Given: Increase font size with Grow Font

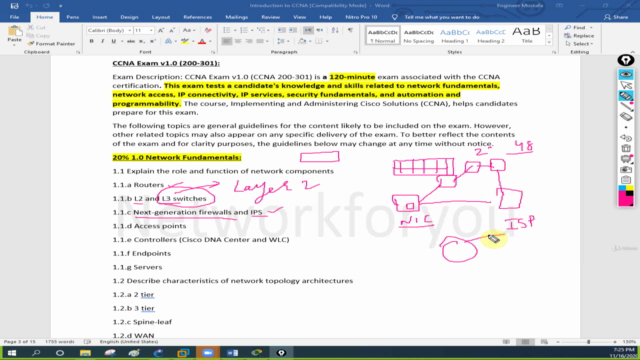Looking at the screenshot, I should [161, 30].
